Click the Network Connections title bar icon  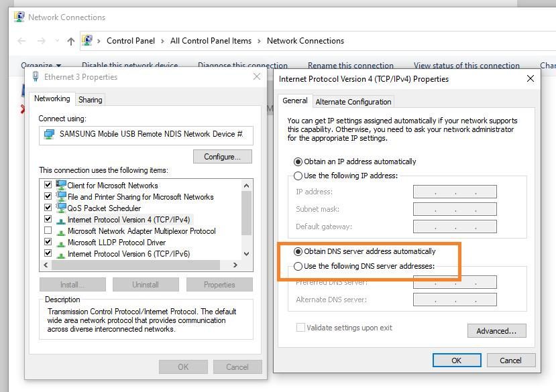19,17
